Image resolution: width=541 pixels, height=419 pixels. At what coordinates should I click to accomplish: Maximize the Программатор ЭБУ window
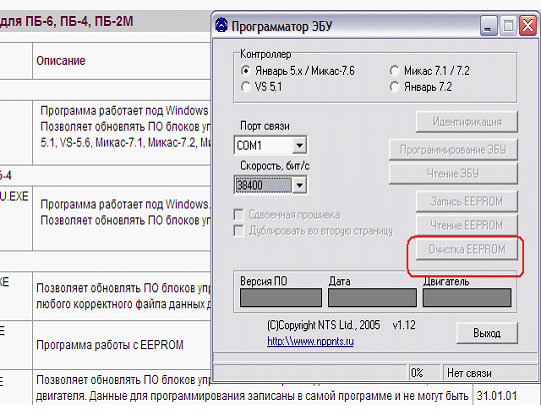click(x=508, y=26)
